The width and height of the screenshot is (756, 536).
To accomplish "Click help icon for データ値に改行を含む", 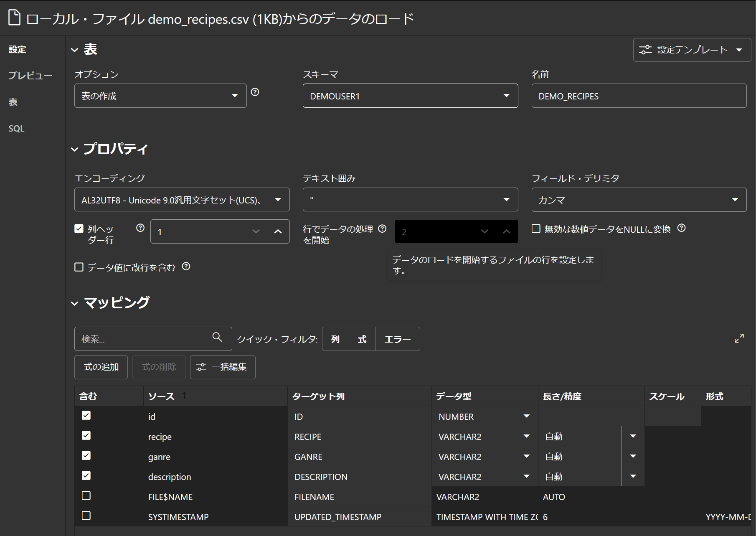I will (x=186, y=267).
